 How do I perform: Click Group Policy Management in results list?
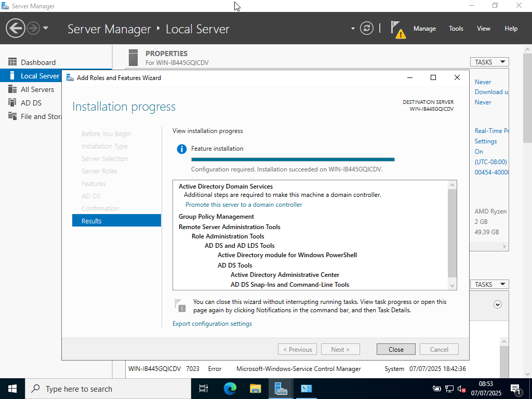(x=216, y=217)
